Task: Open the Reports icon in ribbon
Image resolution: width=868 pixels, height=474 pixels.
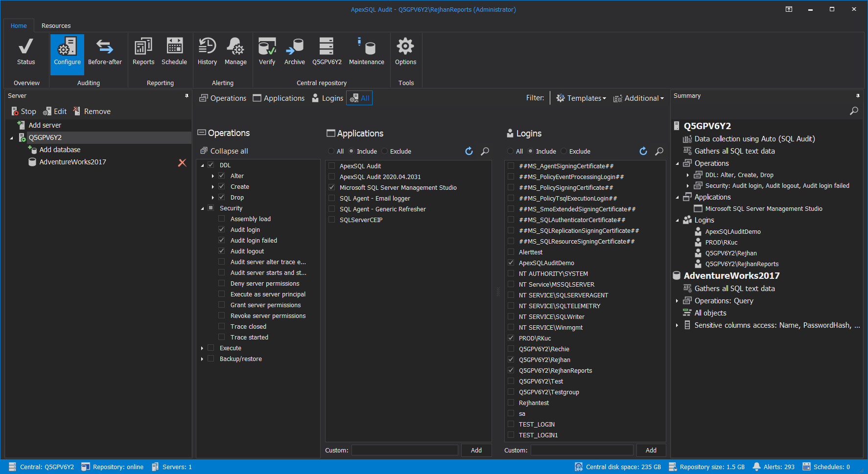Action: [x=143, y=52]
